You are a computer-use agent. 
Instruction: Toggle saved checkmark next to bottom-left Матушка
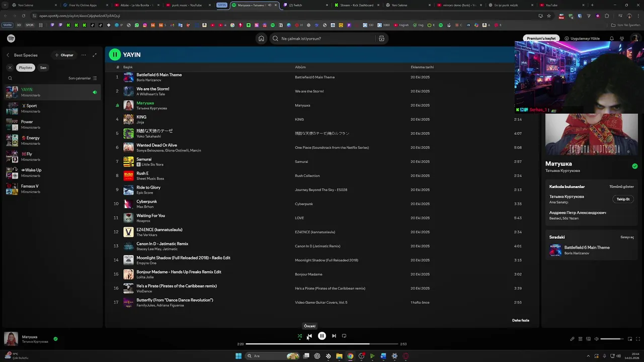[x=55, y=339]
